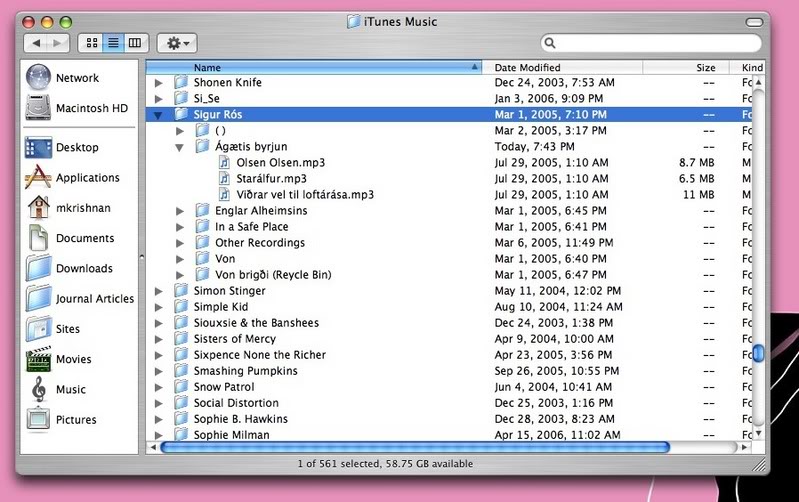Click the Forward navigation arrow

point(57,43)
